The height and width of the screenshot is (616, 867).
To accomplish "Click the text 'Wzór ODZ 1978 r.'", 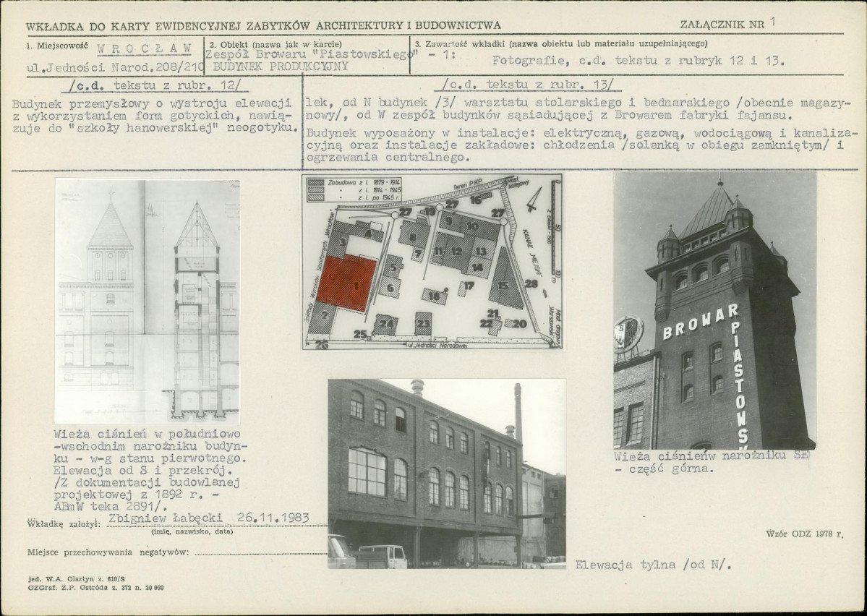I will click(805, 534).
